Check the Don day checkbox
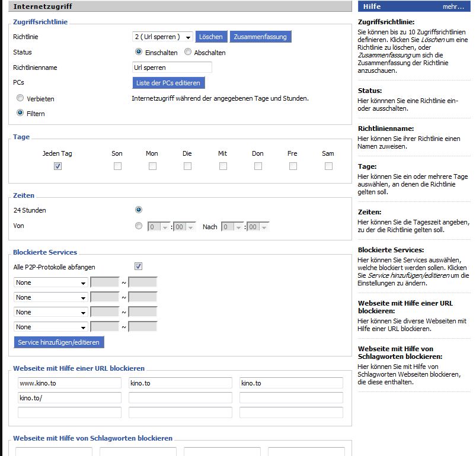This screenshot has height=456, width=476. coord(258,166)
